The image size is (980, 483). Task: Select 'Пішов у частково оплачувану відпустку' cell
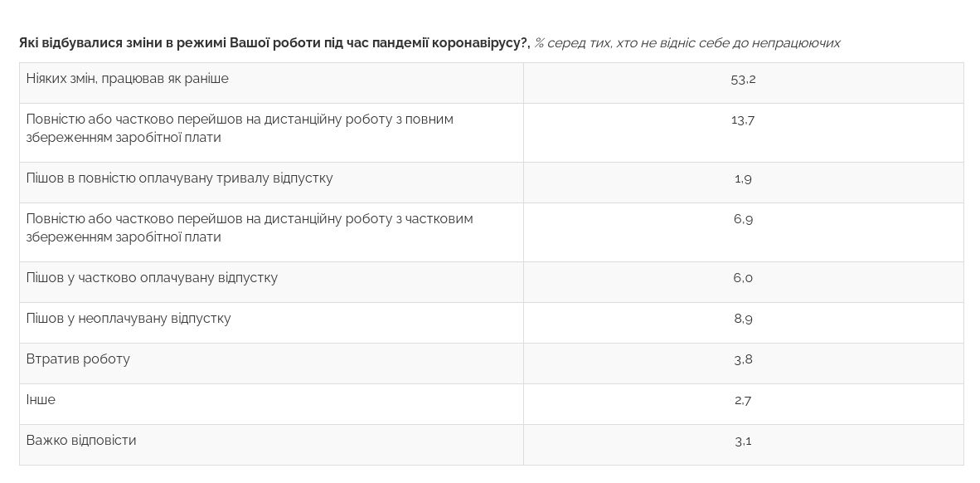[x=153, y=278]
